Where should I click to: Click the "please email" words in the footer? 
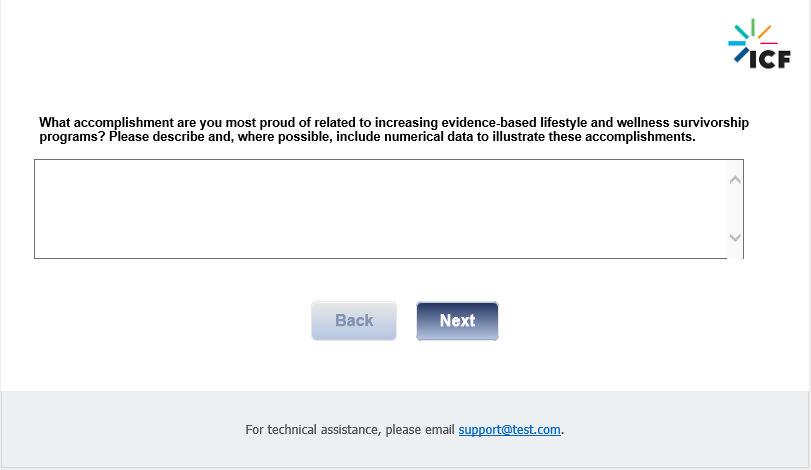point(420,430)
